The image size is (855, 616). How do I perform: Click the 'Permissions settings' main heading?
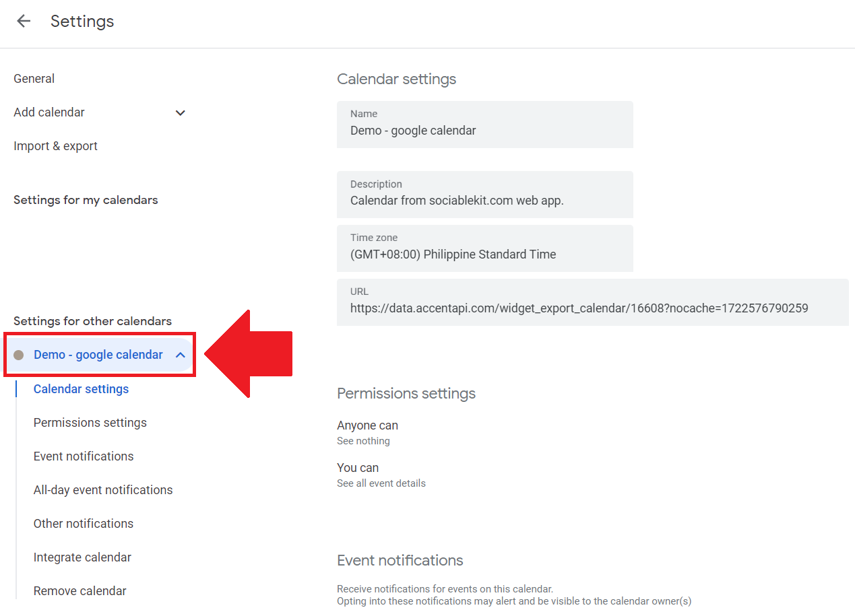pos(406,394)
